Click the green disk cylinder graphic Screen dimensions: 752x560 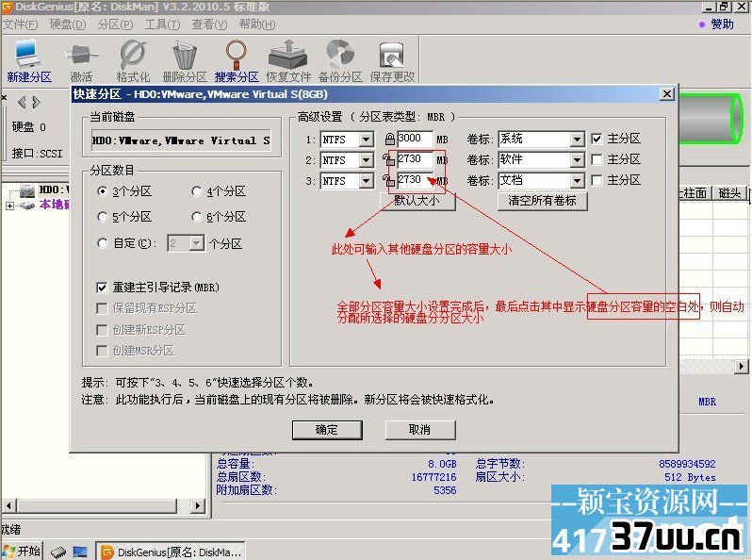pos(711,118)
